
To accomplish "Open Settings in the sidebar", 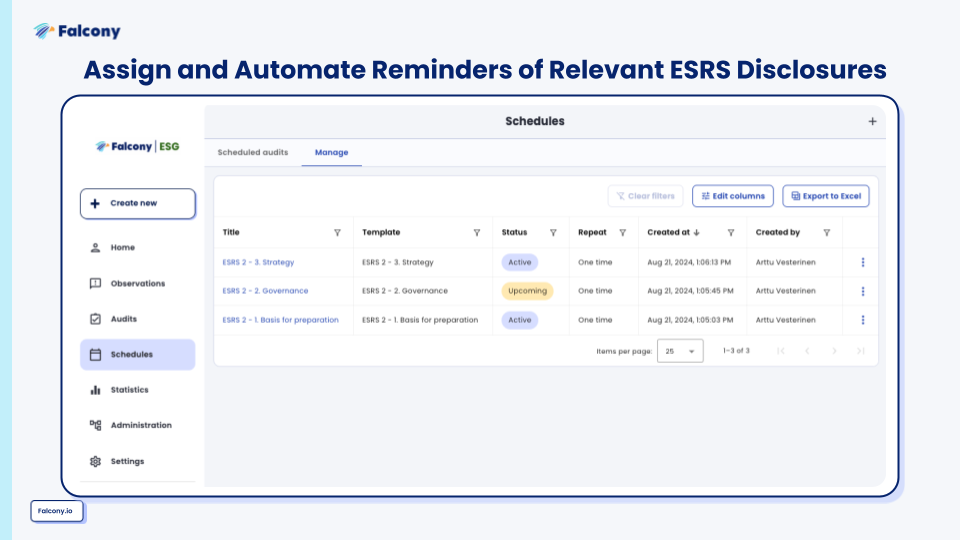I will tap(138, 461).
